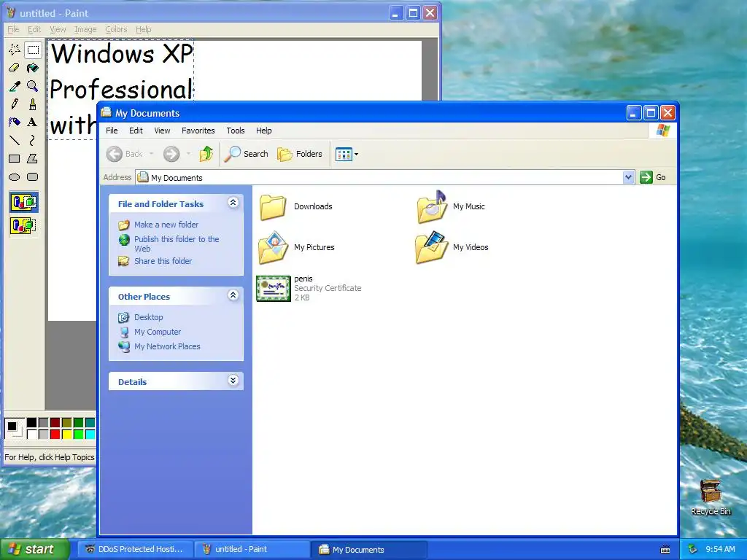
Task: Click Publish this folder to the Web
Action: (177, 244)
